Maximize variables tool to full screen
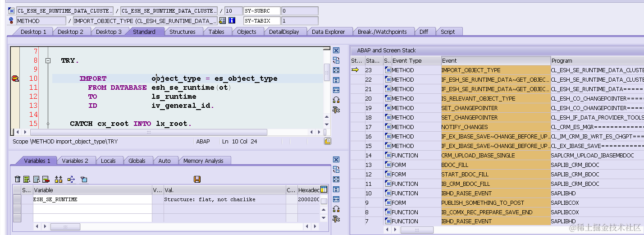Image resolution: width=644 pixels, height=235 pixels. tap(336, 180)
